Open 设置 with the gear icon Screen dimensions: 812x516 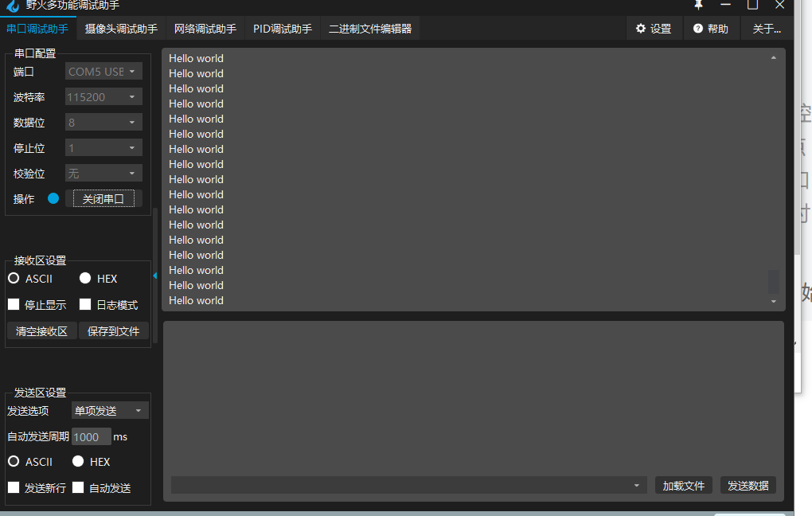(x=654, y=29)
